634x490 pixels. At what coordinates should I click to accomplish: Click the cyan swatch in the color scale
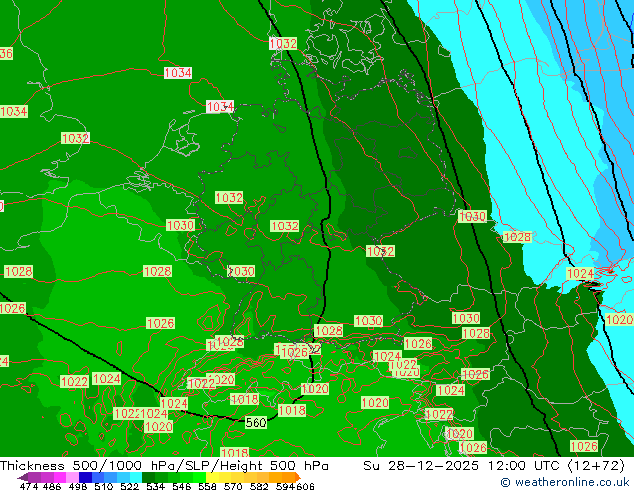[136, 477]
